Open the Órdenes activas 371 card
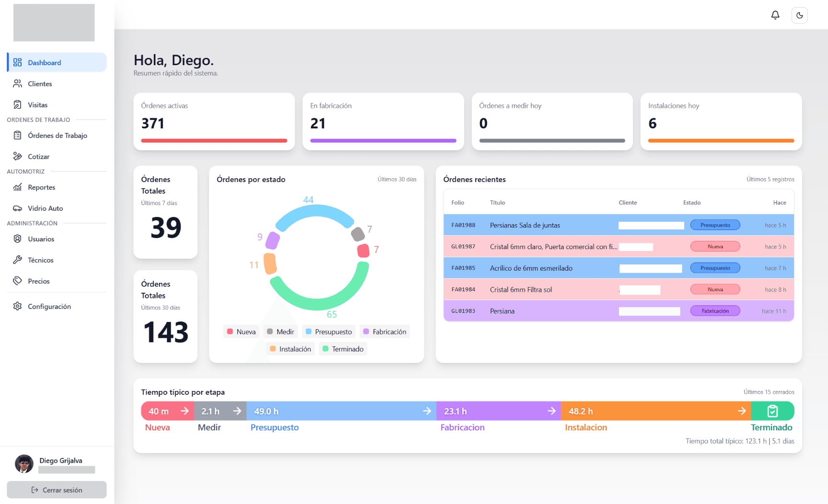This screenshot has width=828, height=504. (x=214, y=122)
